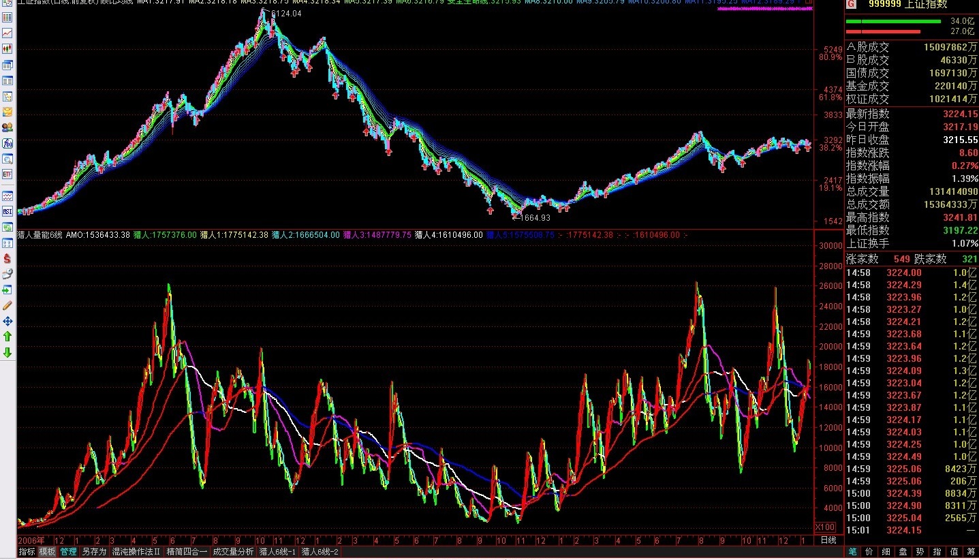Click the red G icon beside 999999
This screenshot has width=979, height=560.
click(x=851, y=4)
